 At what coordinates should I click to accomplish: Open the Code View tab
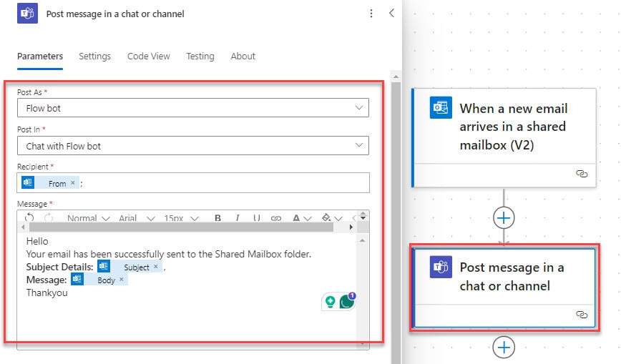click(x=149, y=56)
